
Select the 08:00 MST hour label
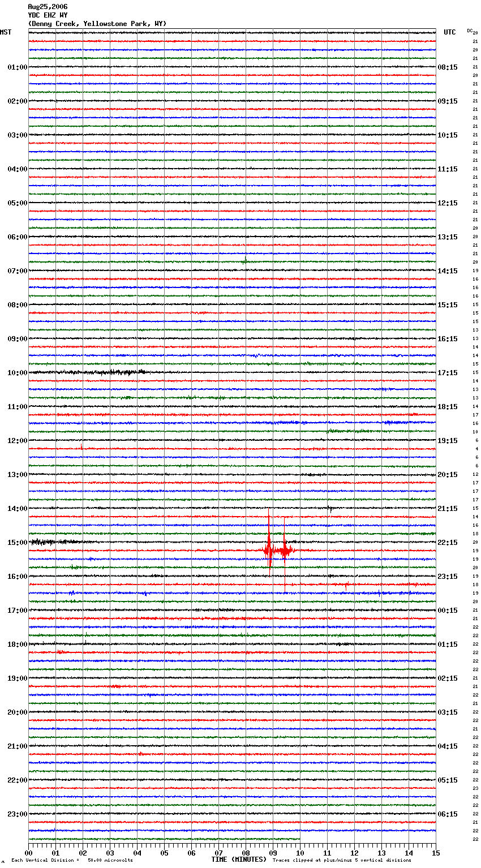coord(18,305)
